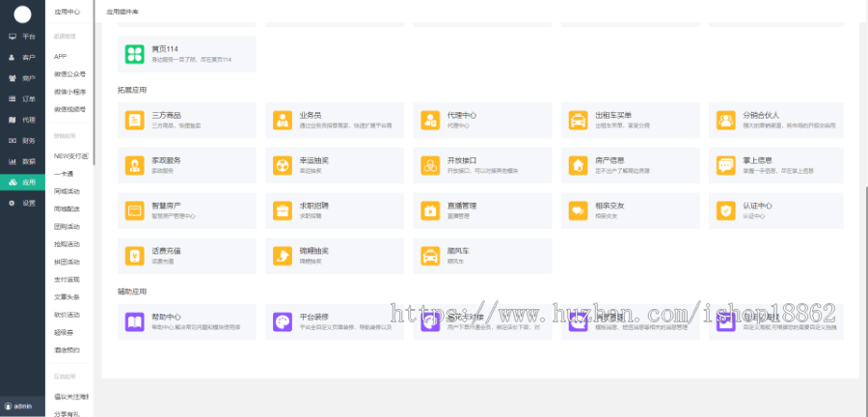
Task: Click the 三方商品 title text
Action: (167, 116)
